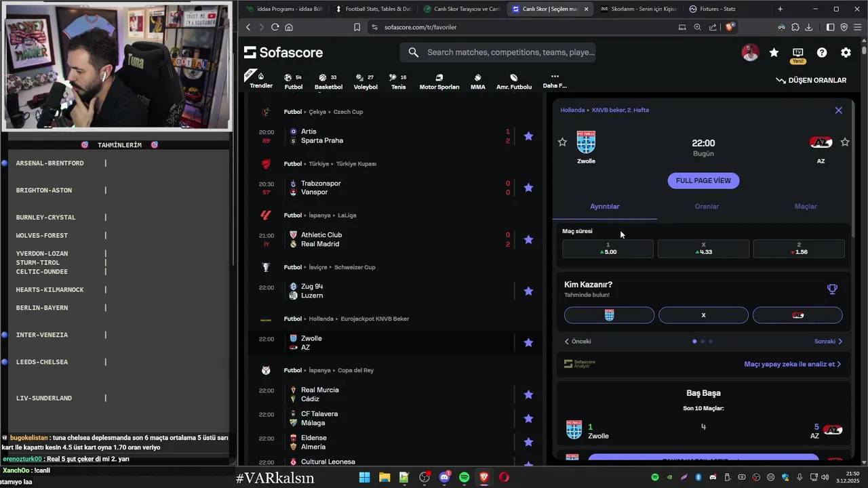The height and width of the screenshot is (488, 868).
Task: Open the Athletic Club vs Real Madrid row
Action: [395, 239]
